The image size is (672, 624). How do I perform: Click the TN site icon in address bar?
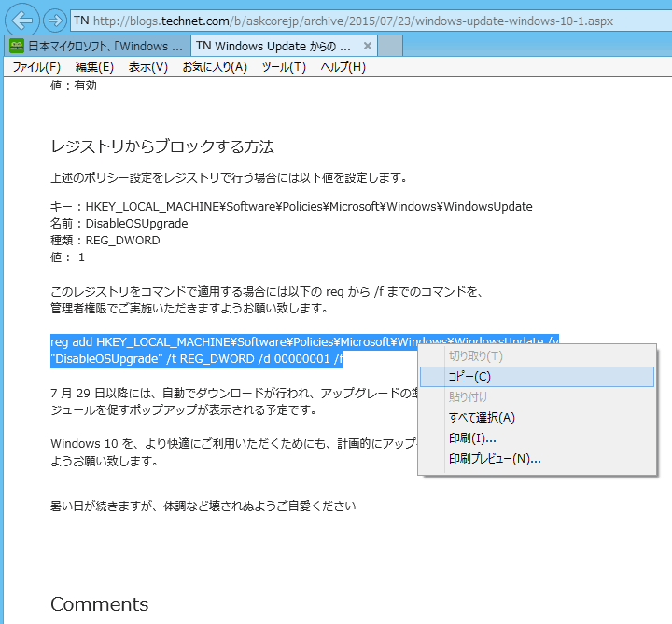pyautogui.click(x=81, y=21)
